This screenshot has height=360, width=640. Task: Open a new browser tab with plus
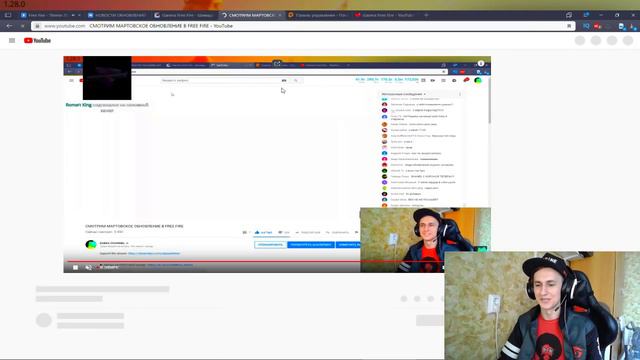[x=426, y=15]
